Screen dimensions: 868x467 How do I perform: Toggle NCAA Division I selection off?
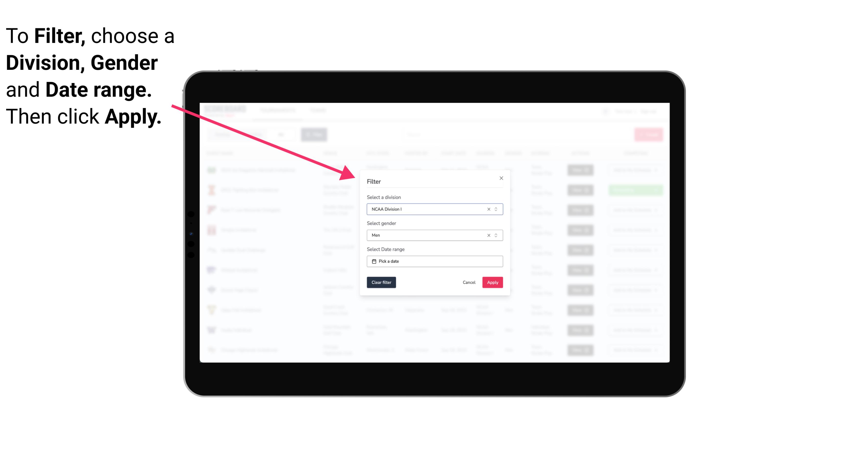(x=488, y=209)
